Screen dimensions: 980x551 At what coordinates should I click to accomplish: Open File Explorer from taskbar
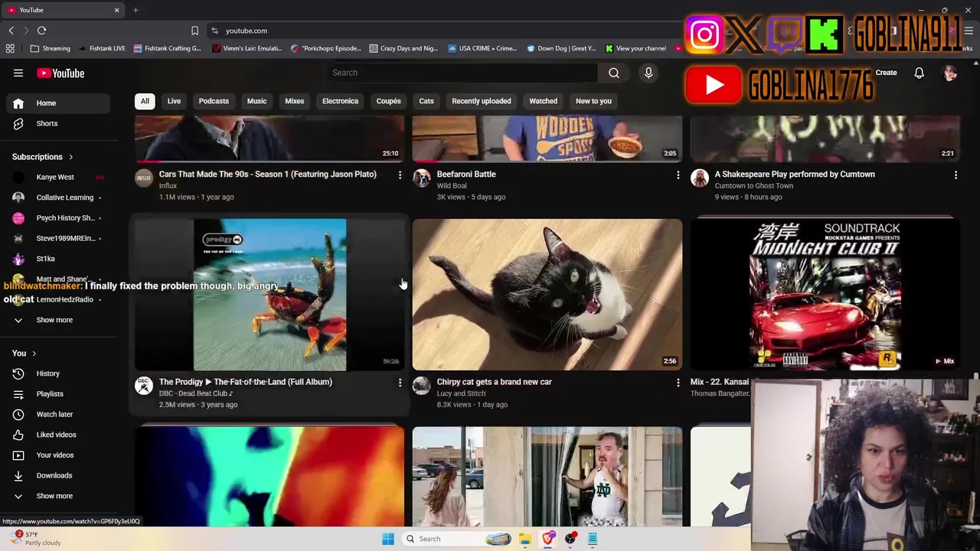click(x=524, y=539)
